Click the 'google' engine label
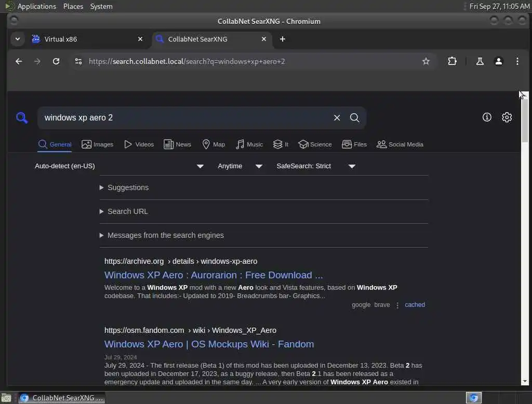This screenshot has width=532, height=404. click(361, 305)
